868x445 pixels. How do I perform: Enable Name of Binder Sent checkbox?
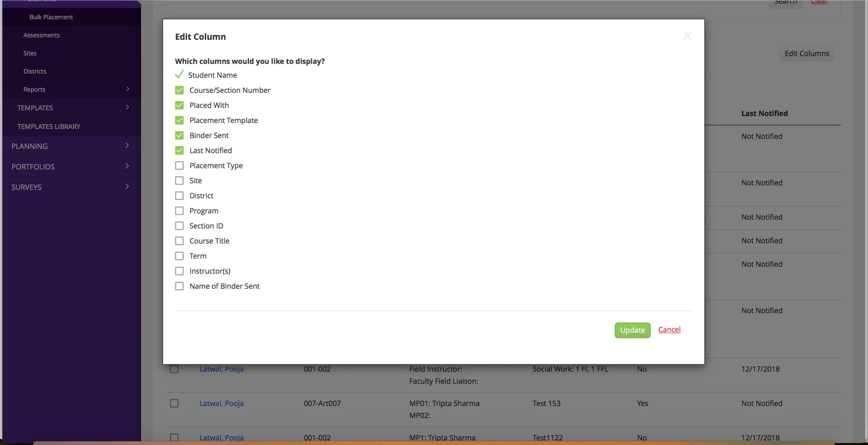point(179,286)
